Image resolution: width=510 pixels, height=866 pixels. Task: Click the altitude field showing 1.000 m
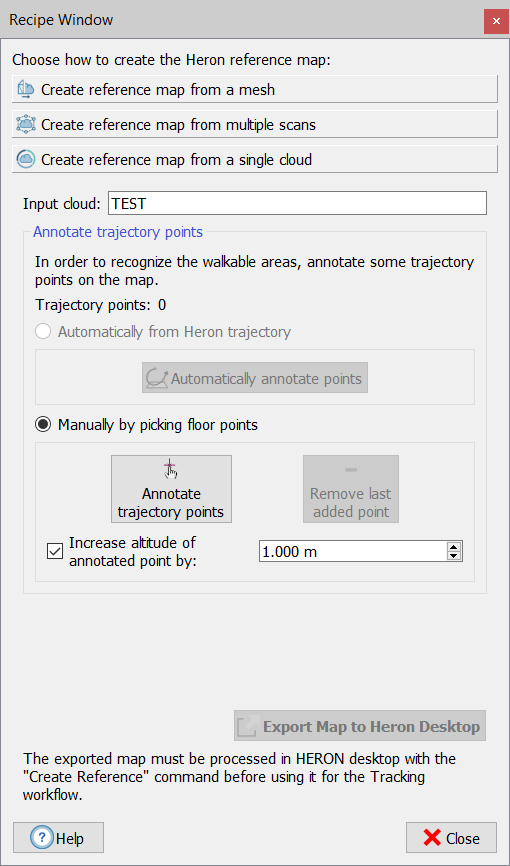pos(353,551)
